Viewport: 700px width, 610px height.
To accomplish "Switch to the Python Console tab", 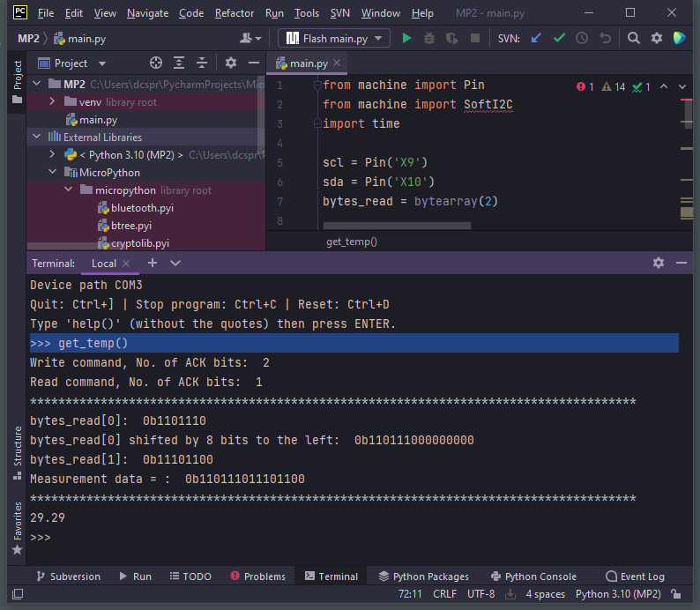I will [534, 577].
